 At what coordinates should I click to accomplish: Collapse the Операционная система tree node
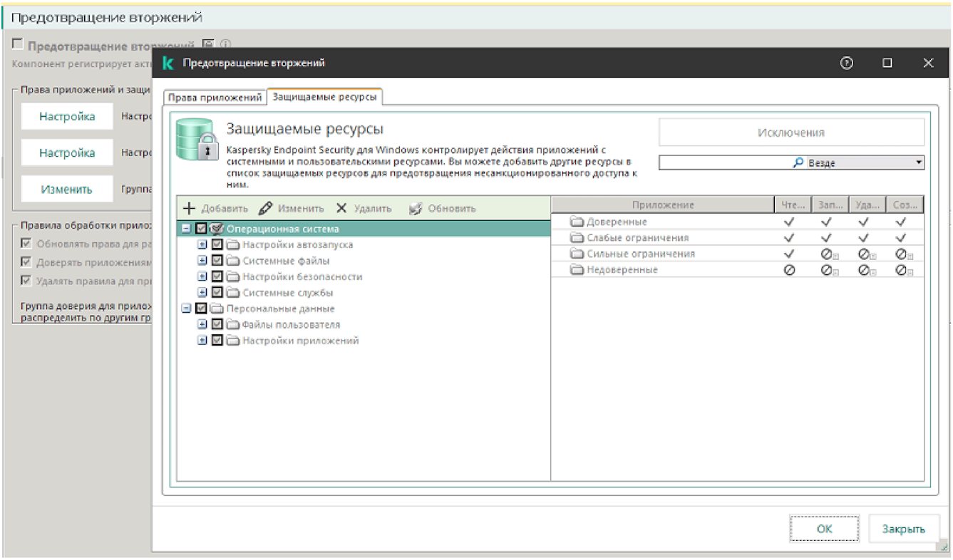(186, 229)
